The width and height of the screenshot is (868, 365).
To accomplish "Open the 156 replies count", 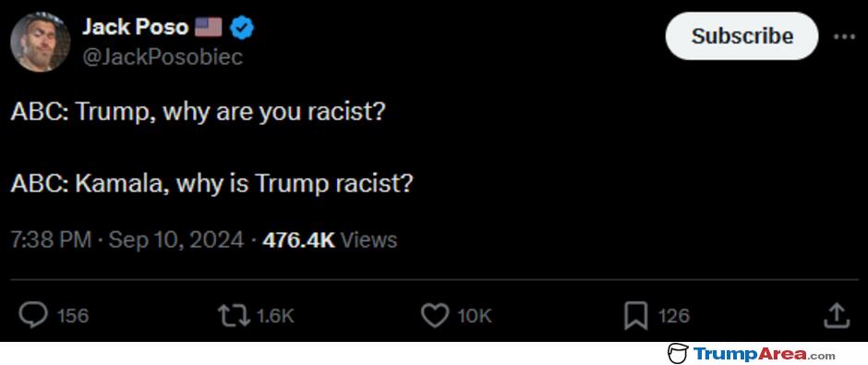I will 73,316.
